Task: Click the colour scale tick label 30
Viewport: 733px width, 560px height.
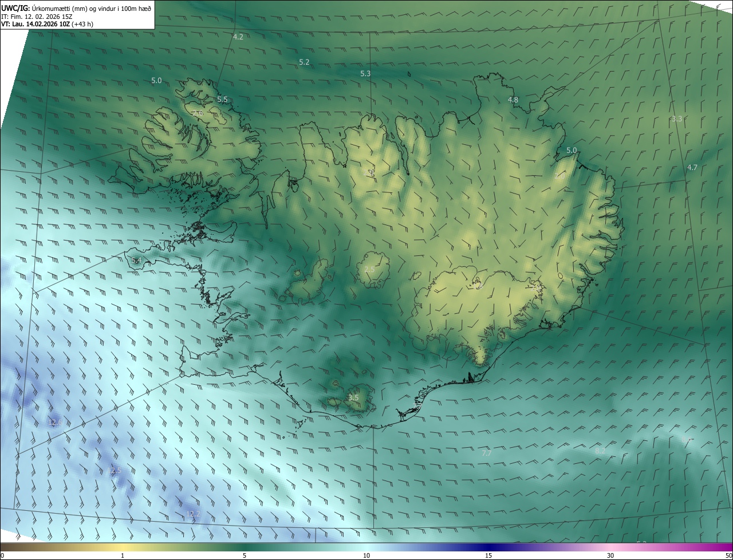Action: tap(610, 555)
